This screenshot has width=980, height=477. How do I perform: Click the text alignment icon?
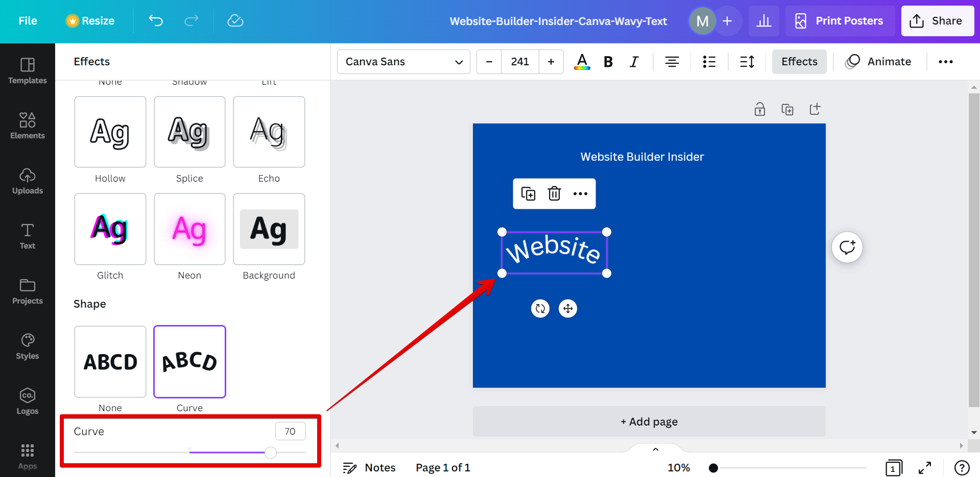(672, 62)
